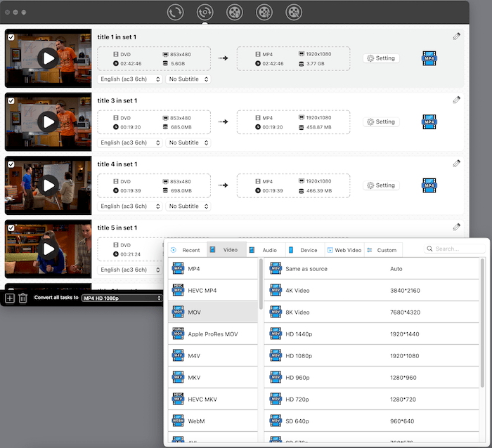Open the Web Video tab
492x448 pixels.
pyautogui.click(x=342, y=250)
